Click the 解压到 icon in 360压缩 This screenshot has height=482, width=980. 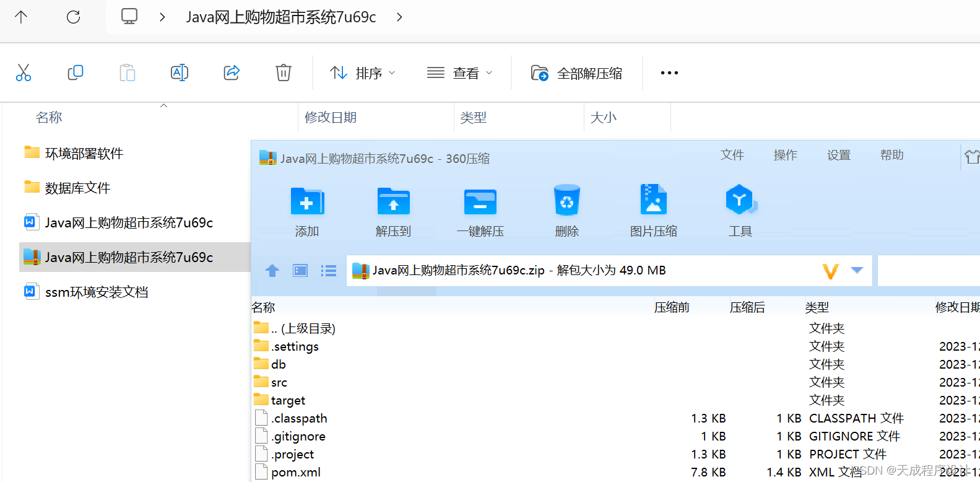[x=394, y=201]
